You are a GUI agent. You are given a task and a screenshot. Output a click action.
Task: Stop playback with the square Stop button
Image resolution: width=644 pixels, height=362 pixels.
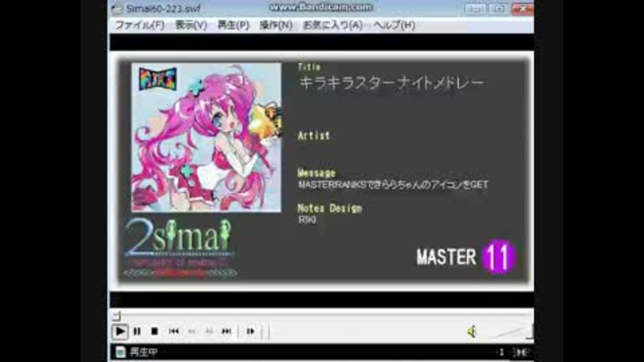(154, 331)
